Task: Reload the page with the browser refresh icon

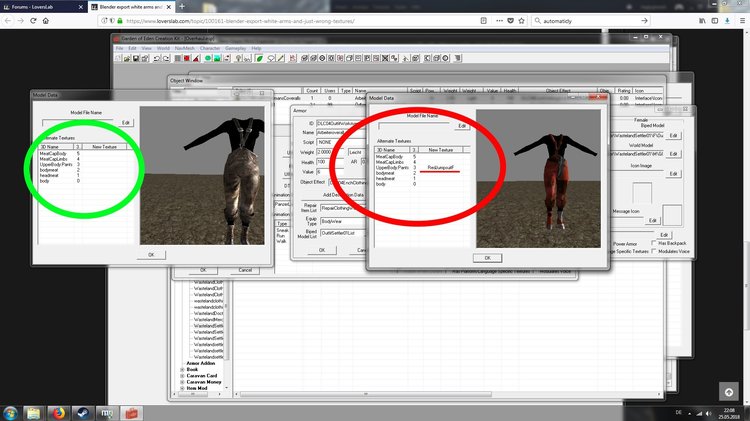Action: (x=33, y=21)
